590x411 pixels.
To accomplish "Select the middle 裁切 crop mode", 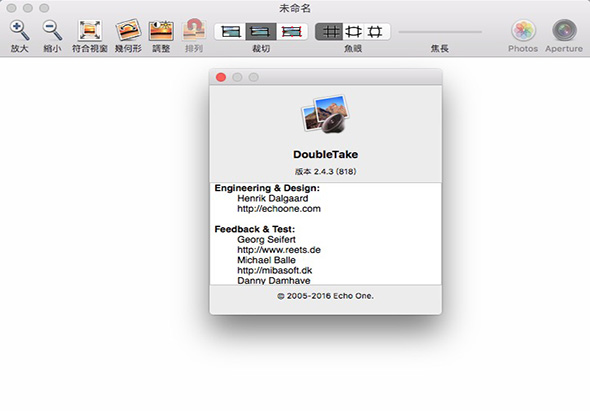I will (261, 32).
